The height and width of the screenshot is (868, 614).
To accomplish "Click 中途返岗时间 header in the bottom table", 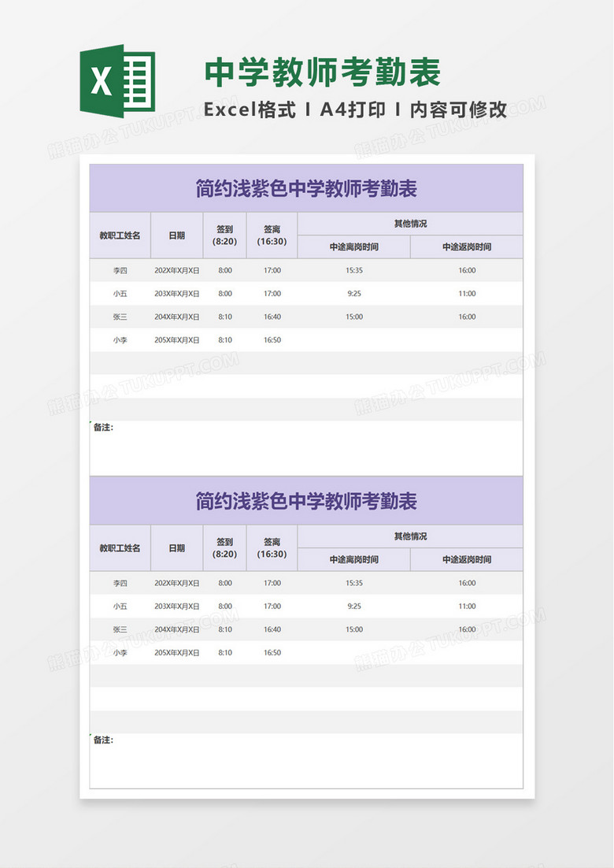I will pyautogui.click(x=467, y=559).
